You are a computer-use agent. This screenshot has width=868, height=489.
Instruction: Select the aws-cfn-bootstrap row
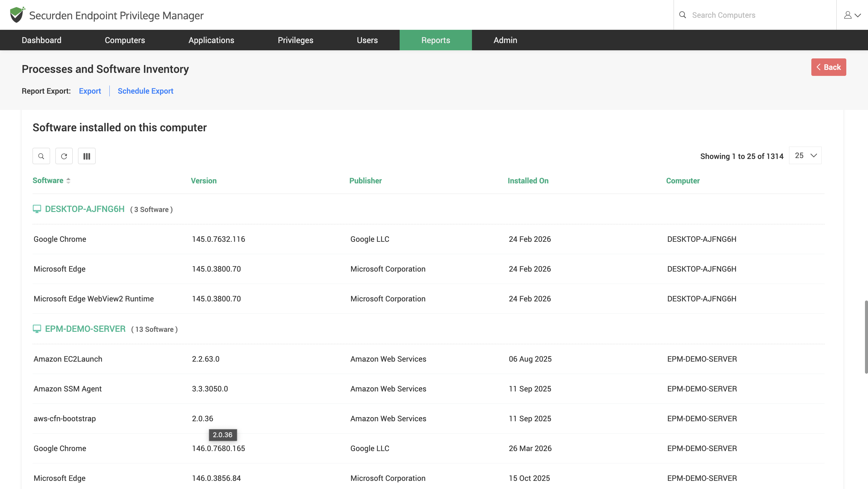429,419
